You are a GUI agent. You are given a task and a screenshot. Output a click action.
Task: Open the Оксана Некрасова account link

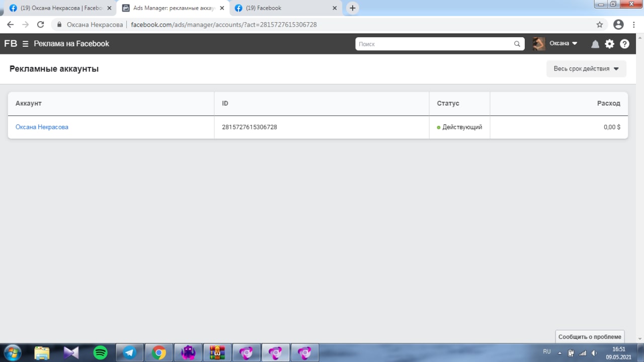(x=42, y=127)
